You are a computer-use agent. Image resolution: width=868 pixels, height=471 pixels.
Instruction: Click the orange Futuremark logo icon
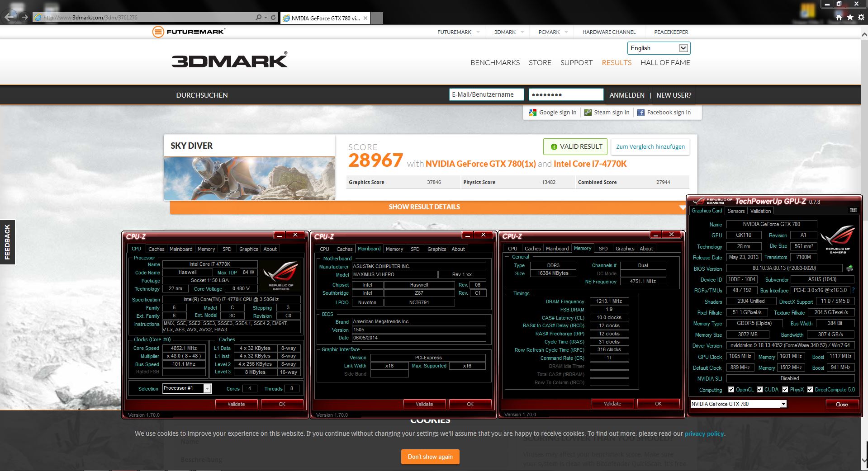click(x=158, y=32)
